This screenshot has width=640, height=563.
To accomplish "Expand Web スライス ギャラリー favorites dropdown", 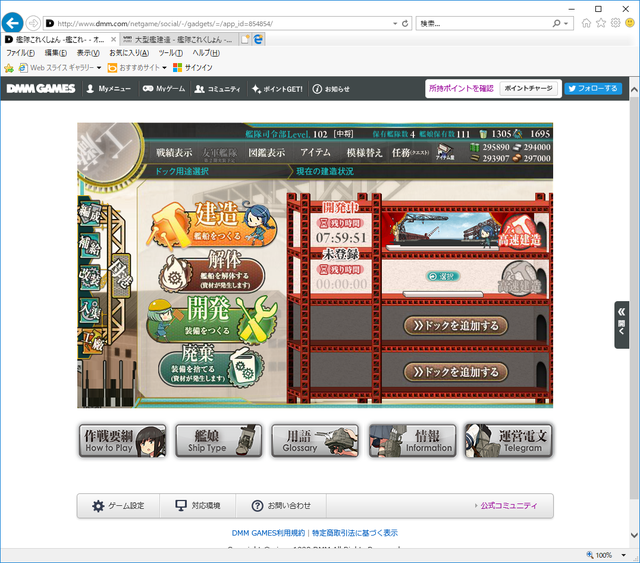I will 99,68.
